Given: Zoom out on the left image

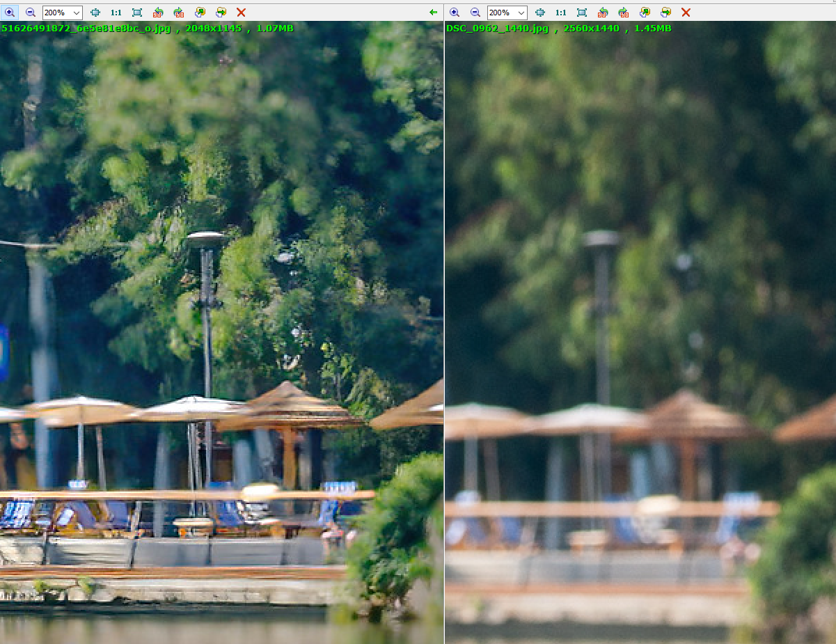Looking at the screenshot, I should [31, 13].
